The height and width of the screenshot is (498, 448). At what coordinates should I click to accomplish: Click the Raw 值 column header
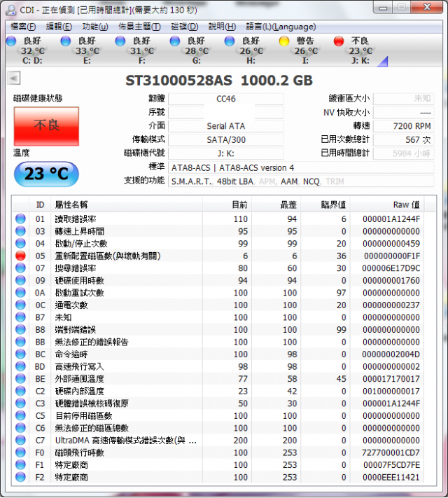pyautogui.click(x=386, y=205)
